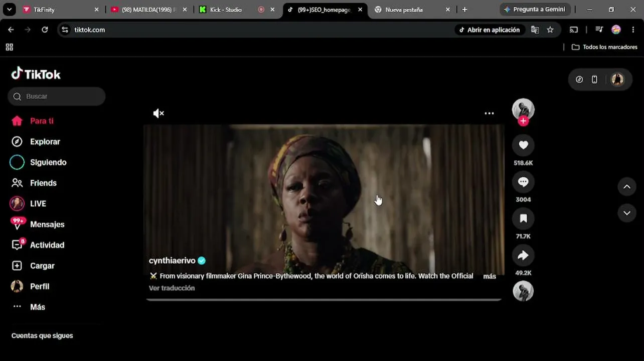Screen dimensions: 644x361
Task: Click the phone icon in the top pill
Action: tap(594, 80)
